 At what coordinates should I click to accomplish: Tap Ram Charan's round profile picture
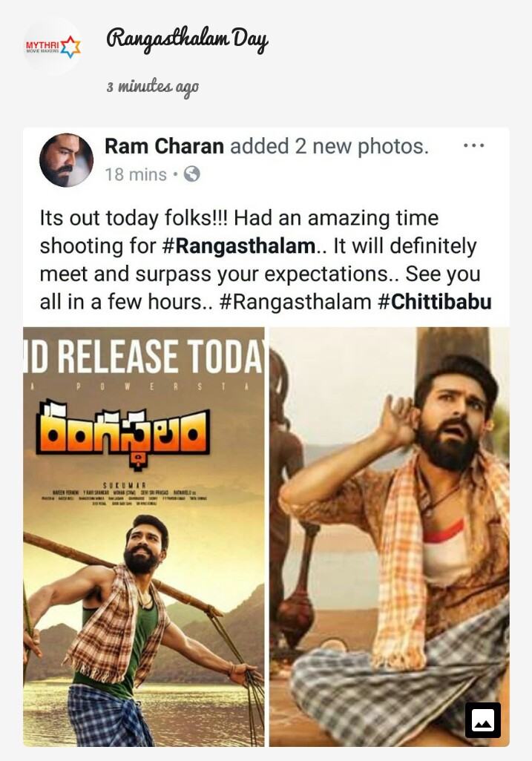pyautogui.click(x=66, y=160)
